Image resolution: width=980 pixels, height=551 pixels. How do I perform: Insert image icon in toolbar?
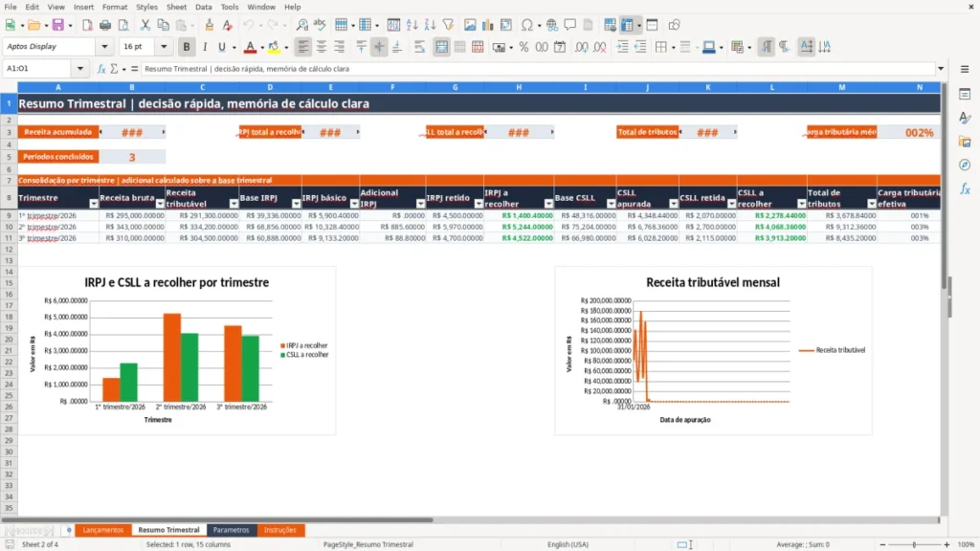(470, 25)
